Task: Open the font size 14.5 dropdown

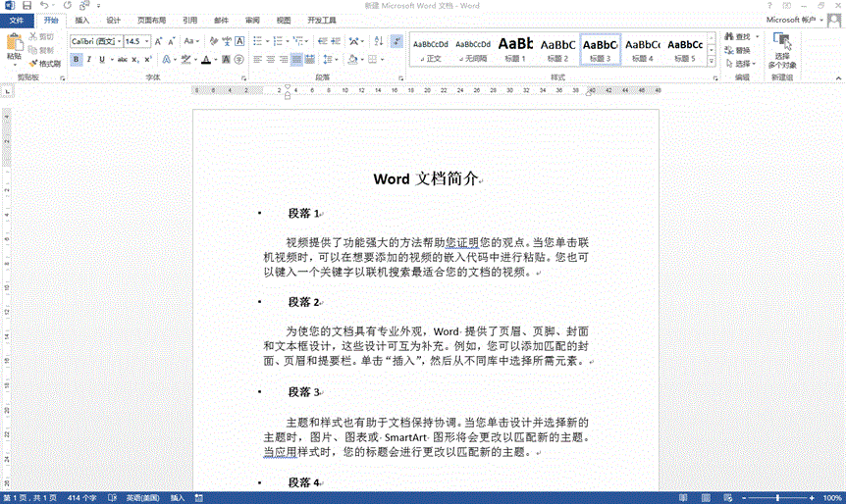Action: click(x=145, y=42)
